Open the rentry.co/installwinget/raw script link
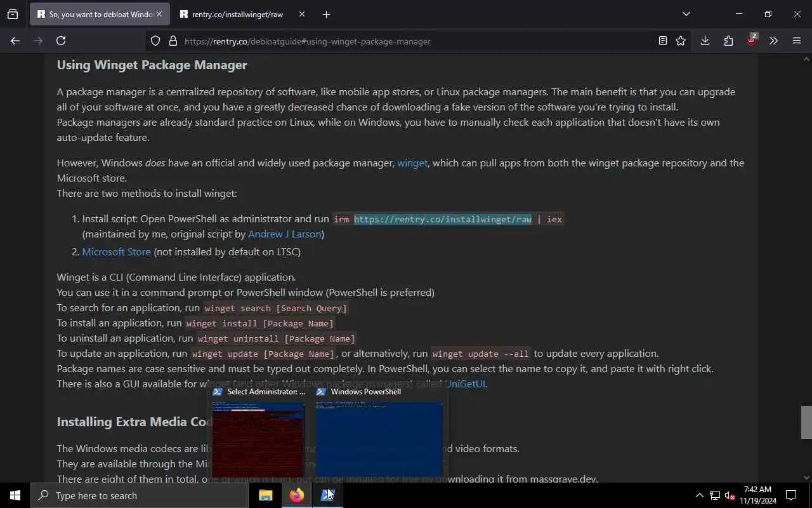 (x=443, y=219)
